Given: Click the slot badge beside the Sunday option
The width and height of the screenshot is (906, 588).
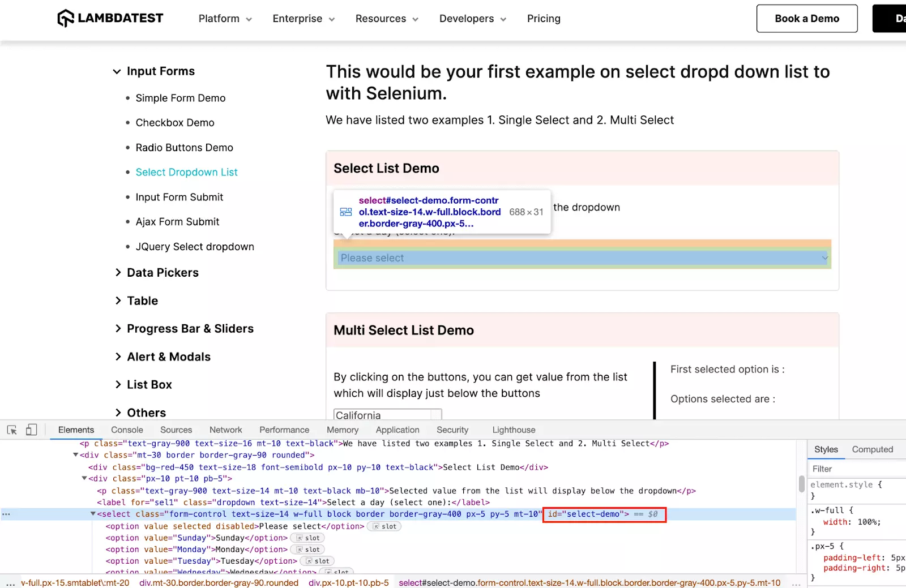Looking at the screenshot, I should click(x=308, y=538).
